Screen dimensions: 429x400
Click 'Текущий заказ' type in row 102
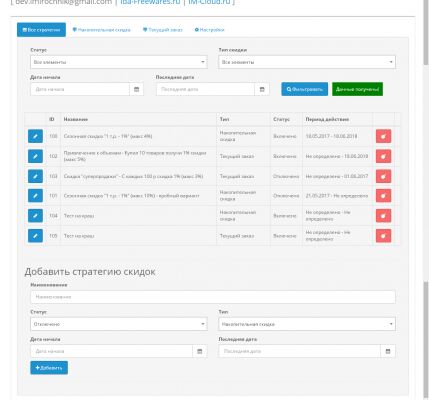pos(237,156)
